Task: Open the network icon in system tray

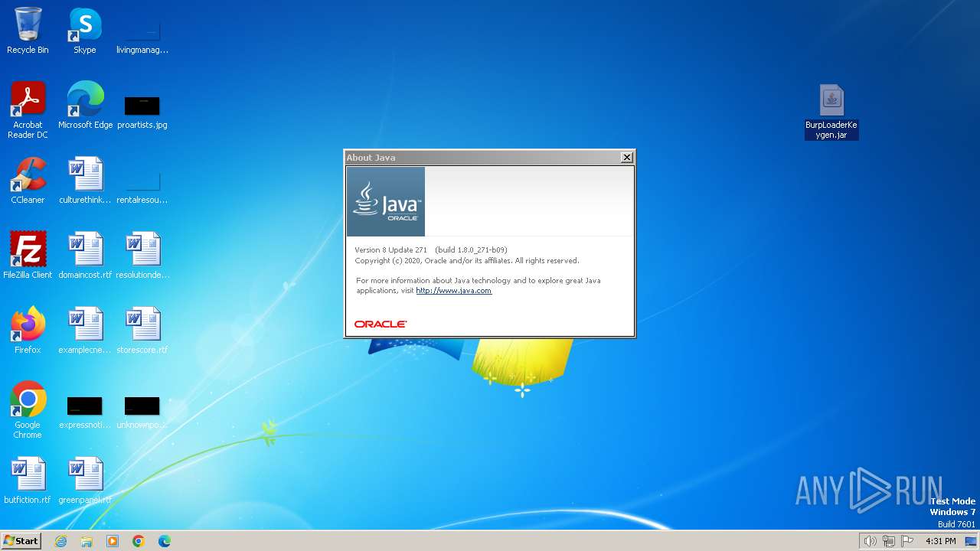Action: tap(889, 541)
